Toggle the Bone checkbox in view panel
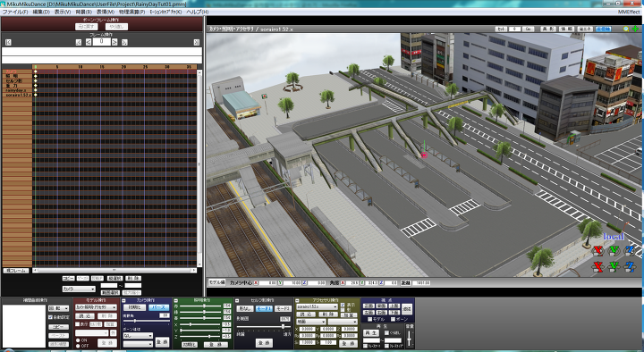The width and height of the screenshot is (644, 352). click(x=393, y=319)
